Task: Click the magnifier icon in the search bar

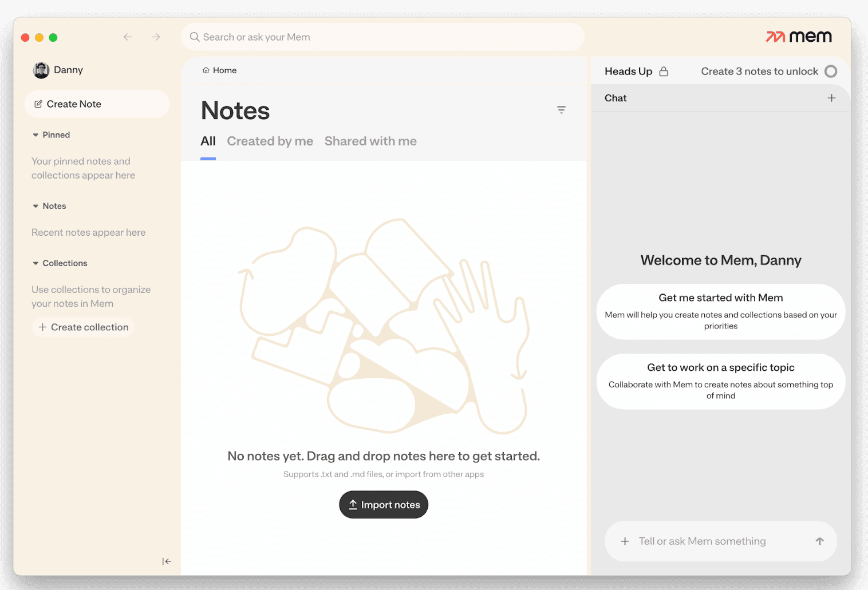Action: [x=195, y=37]
